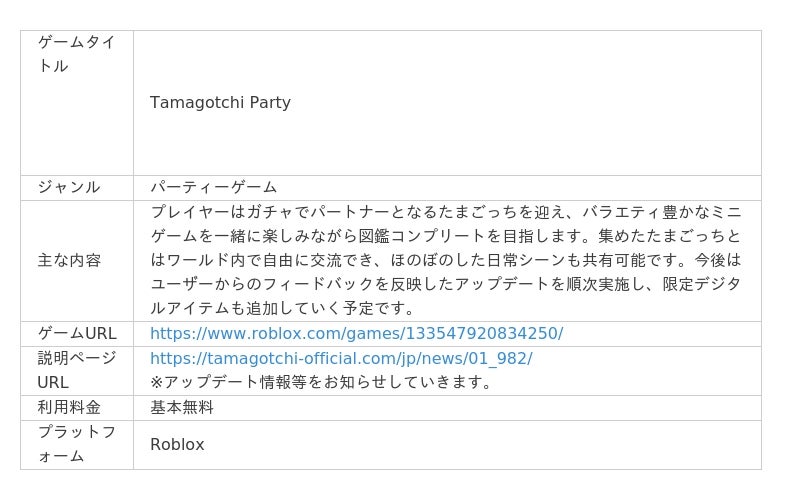Click the ※アップデート情報等 note text

(320, 382)
